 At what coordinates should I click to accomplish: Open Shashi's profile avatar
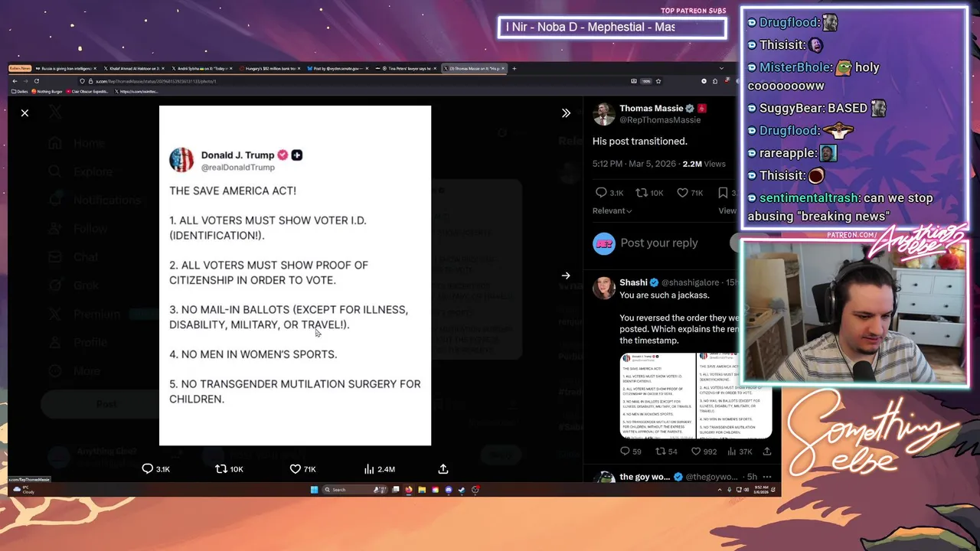[x=604, y=288]
